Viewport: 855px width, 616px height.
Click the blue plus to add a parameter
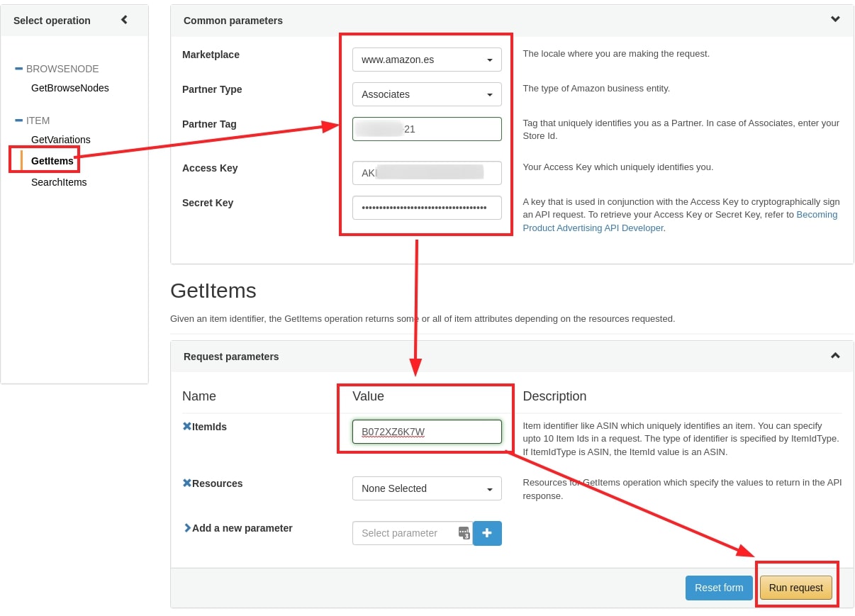click(x=486, y=533)
